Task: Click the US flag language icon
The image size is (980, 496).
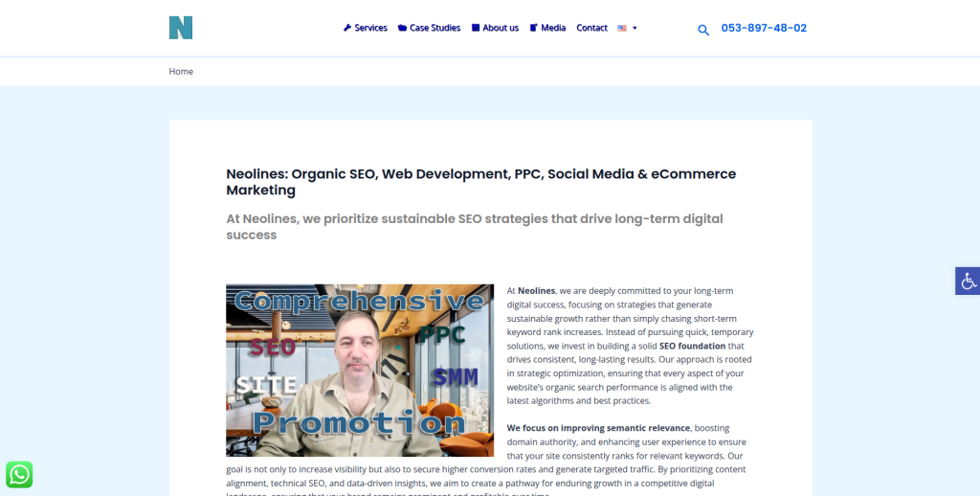Action: (622, 28)
